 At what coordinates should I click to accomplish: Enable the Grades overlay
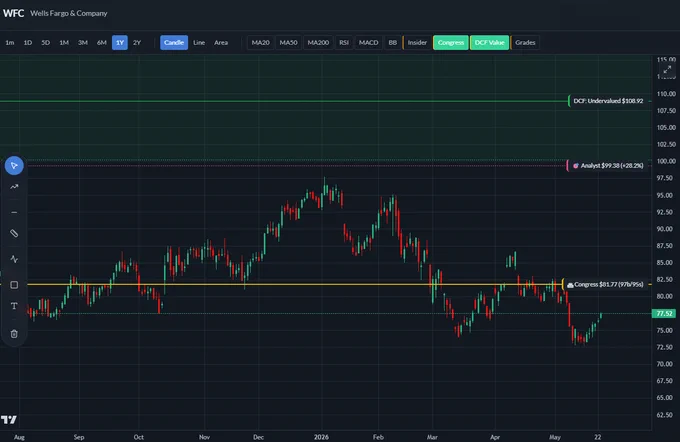(525, 43)
